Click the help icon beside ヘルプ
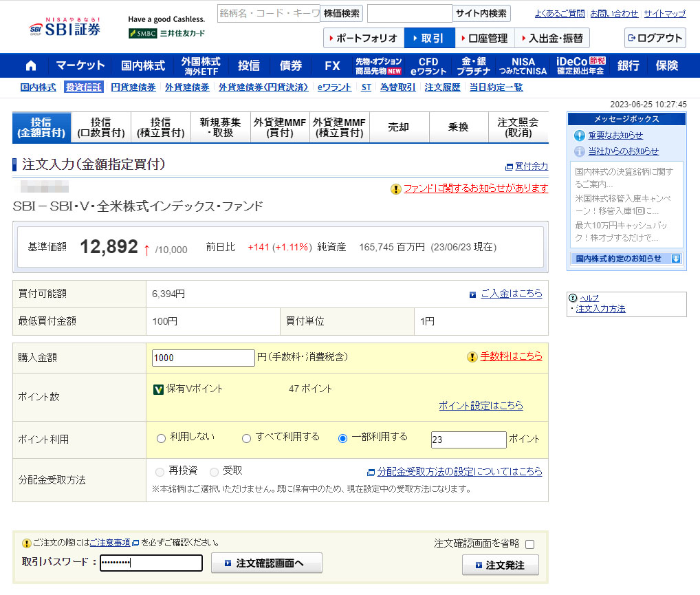Screen dimensions: 700x595 coord(573,298)
